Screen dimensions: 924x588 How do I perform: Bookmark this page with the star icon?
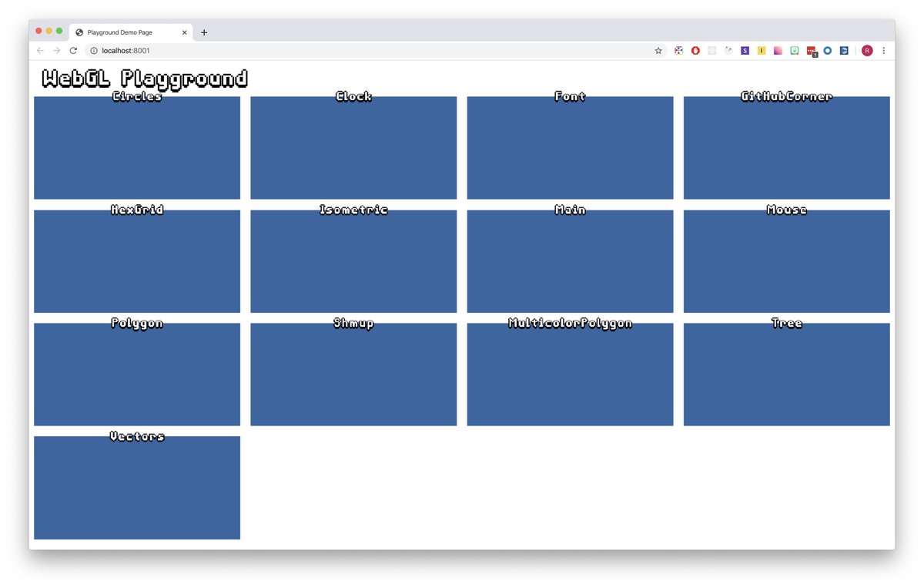tap(658, 51)
